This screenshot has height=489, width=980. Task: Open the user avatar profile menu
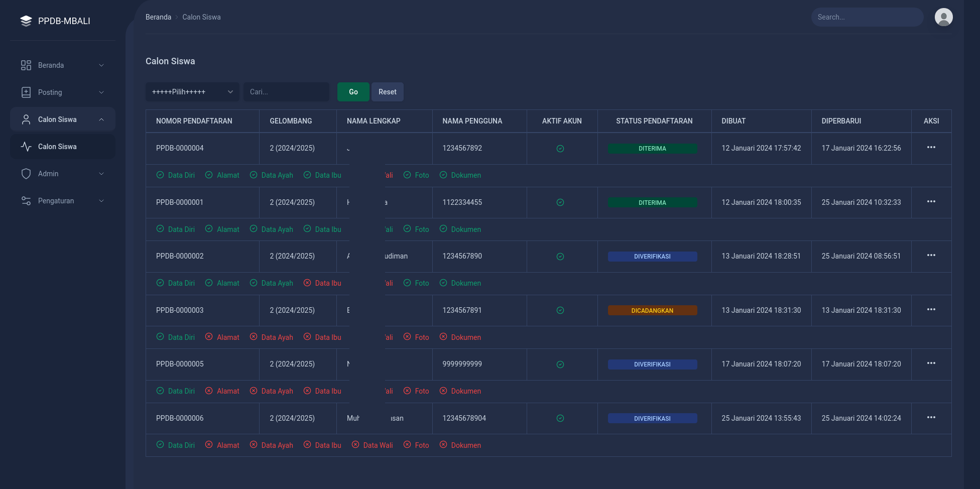[x=943, y=17]
